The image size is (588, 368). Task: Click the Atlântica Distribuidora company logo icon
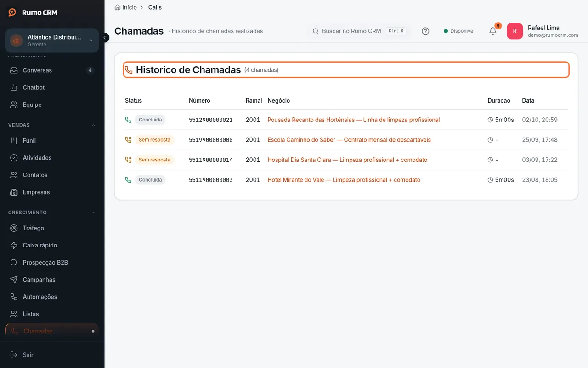(17, 40)
